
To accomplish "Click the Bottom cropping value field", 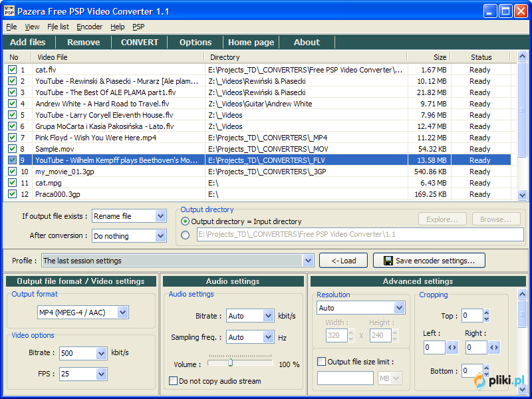I will pyautogui.click(x=472, y=370).
